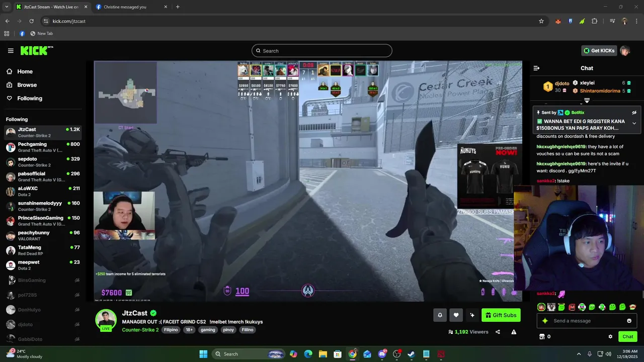The height and width of the screenshot is (362, 644).
Task: Open the New Tab bookmark
Action: pyautogui.click(x=41, y=34)
